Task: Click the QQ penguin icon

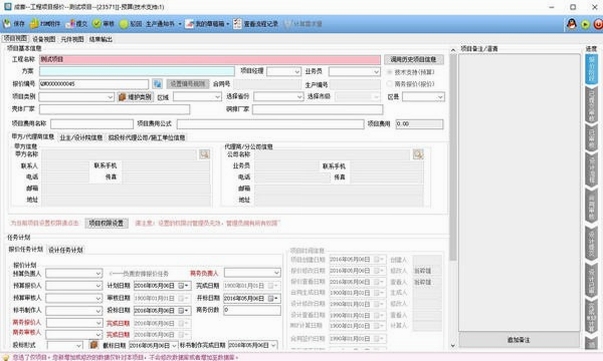Action: coord(571,24)
